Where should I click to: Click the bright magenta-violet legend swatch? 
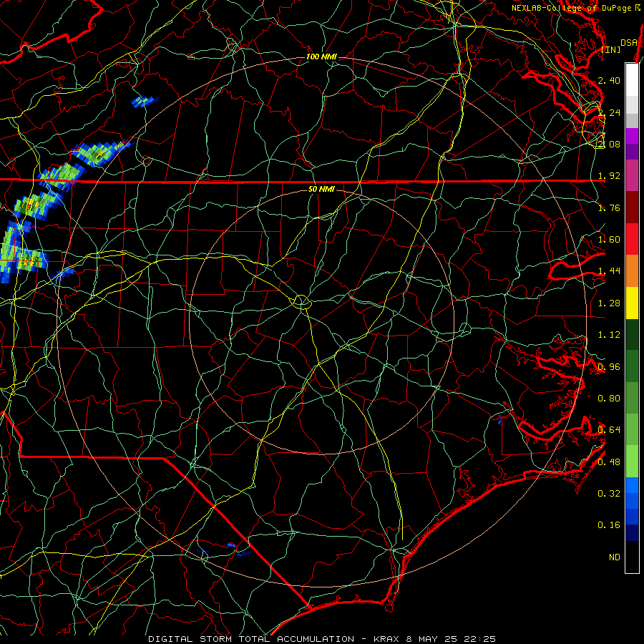click(x=632, y=136)
